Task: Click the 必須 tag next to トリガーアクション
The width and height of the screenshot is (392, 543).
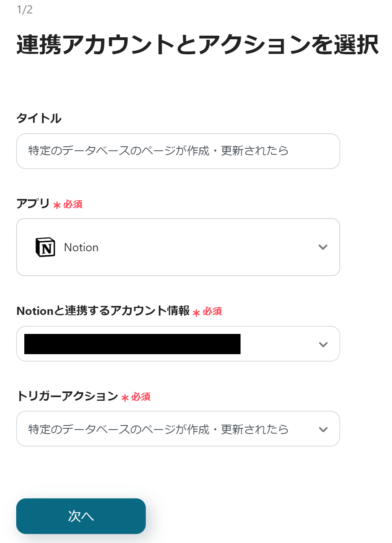Action: click(x=141, y=397)
